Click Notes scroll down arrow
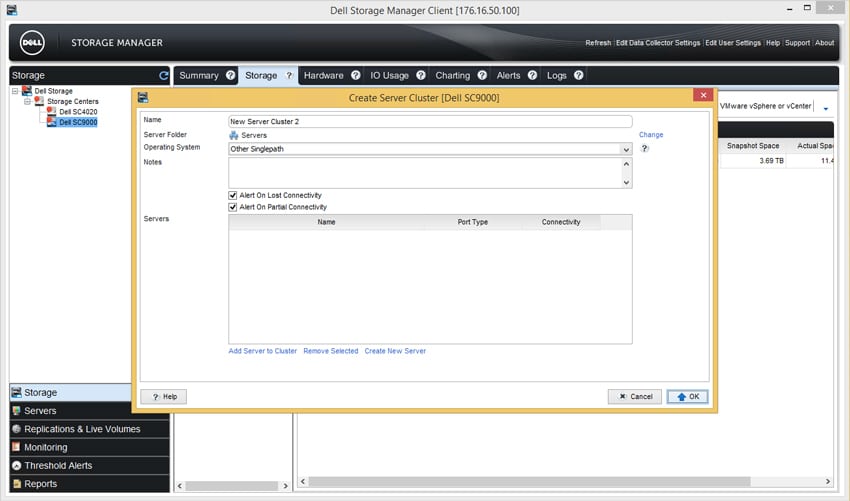Screen dimensions: 850x501 pyautogui.click(x=626, y=183)
